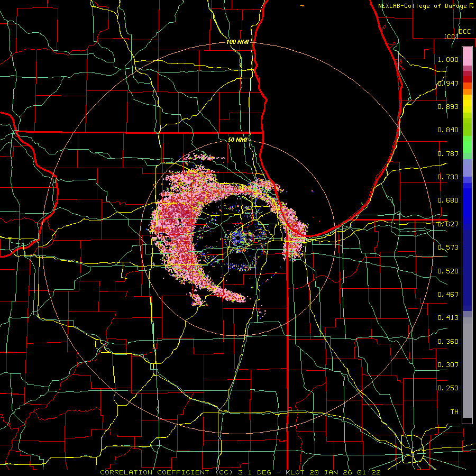The width and height of the screenshot is (476, 476).
Task: Select the 0.413 scale value
Action: click(x=448, y=318)
